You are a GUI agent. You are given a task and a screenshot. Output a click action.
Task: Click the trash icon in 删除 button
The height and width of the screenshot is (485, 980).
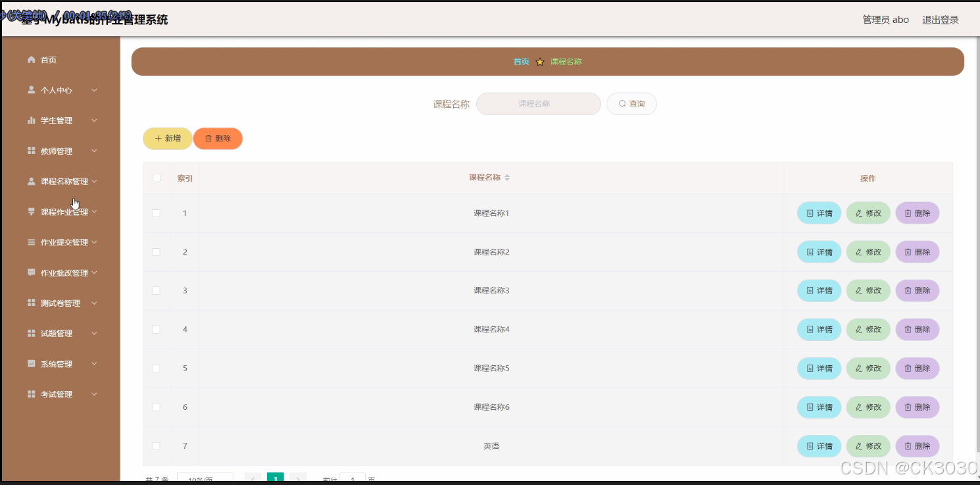(x=207, y=138)
